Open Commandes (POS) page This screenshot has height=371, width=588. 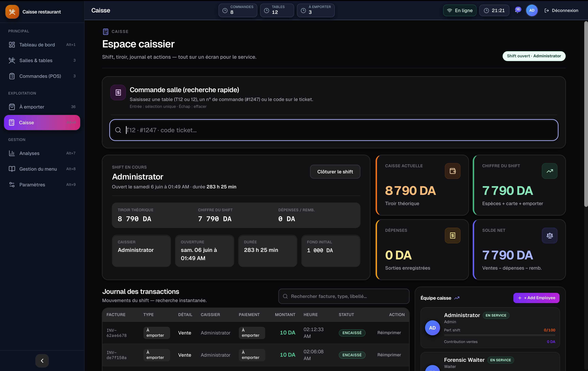point(42,76)
